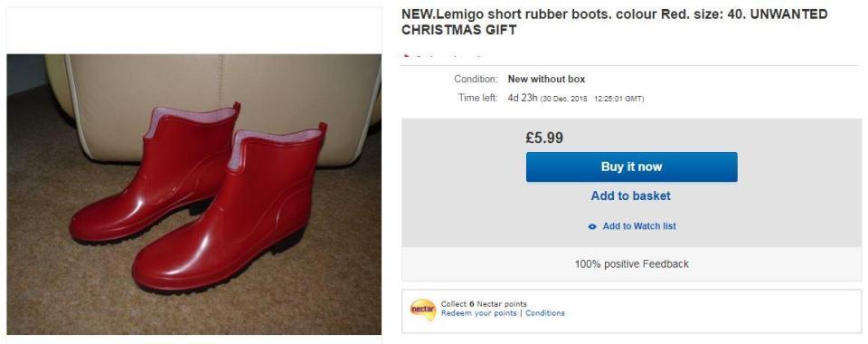Click the New without box condition text

(546, 80)
